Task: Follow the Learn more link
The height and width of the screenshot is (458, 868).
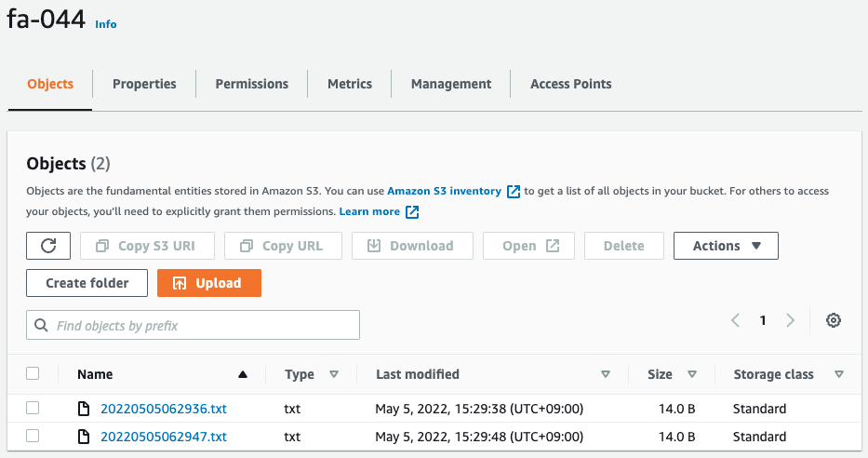Action: [x=369, y=211]
